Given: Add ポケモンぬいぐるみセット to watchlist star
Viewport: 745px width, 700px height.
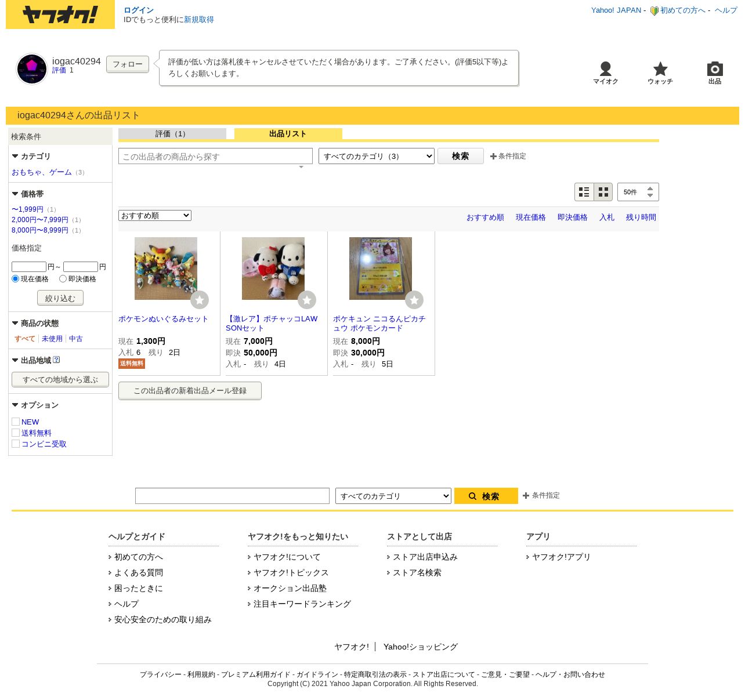Looking at the screenshot, I should (200, 300).
